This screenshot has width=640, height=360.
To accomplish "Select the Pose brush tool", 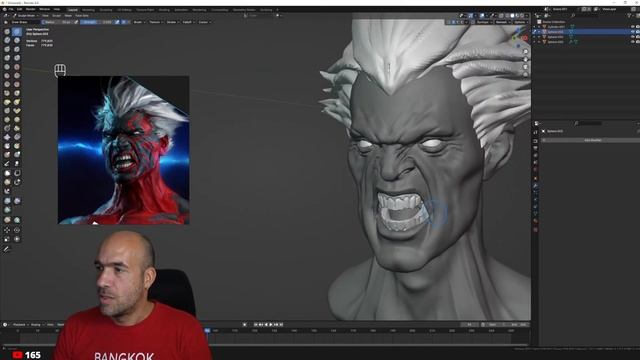I will click(17, 111).
